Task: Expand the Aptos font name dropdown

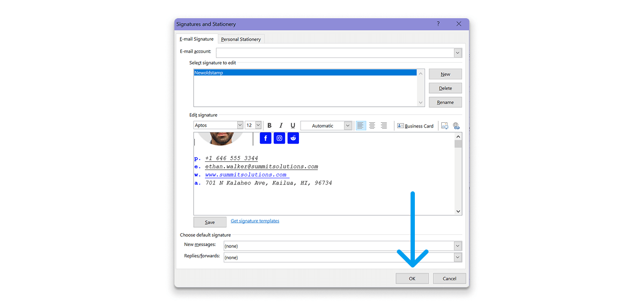Action: 239,125
